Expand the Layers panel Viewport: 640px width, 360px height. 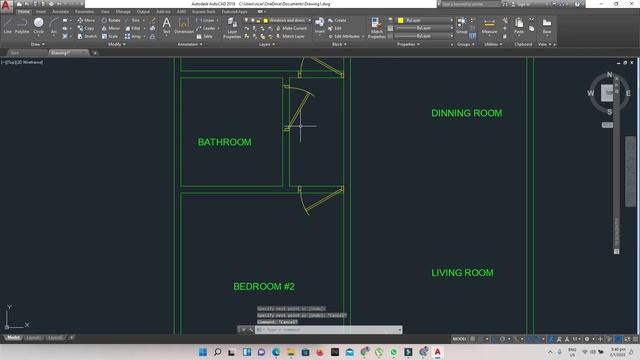267,44
